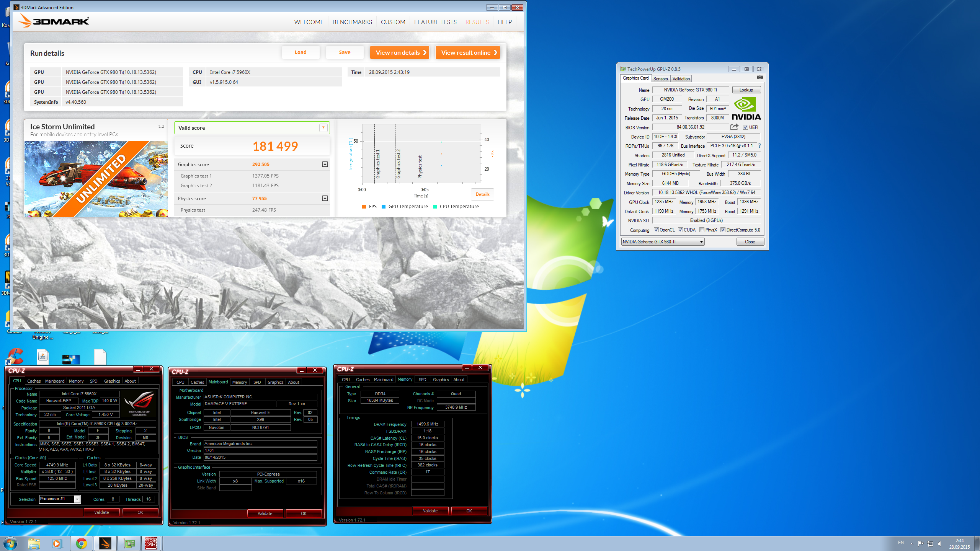This screenshot has height=551, width=980.
Task: Click Validate in the Memory CPU-Z window
Action: coord(430,511)
